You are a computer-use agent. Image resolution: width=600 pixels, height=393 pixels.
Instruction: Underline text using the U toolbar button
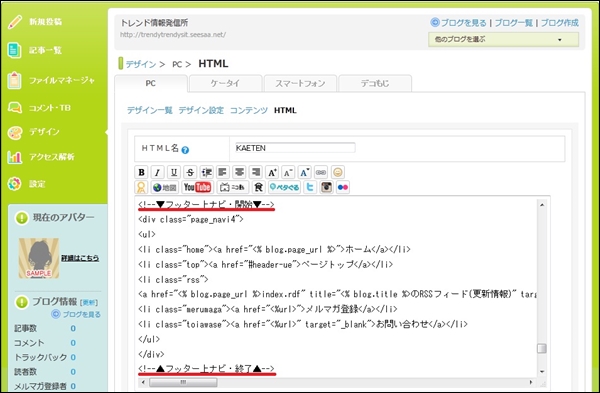click(x=174, y=173)
